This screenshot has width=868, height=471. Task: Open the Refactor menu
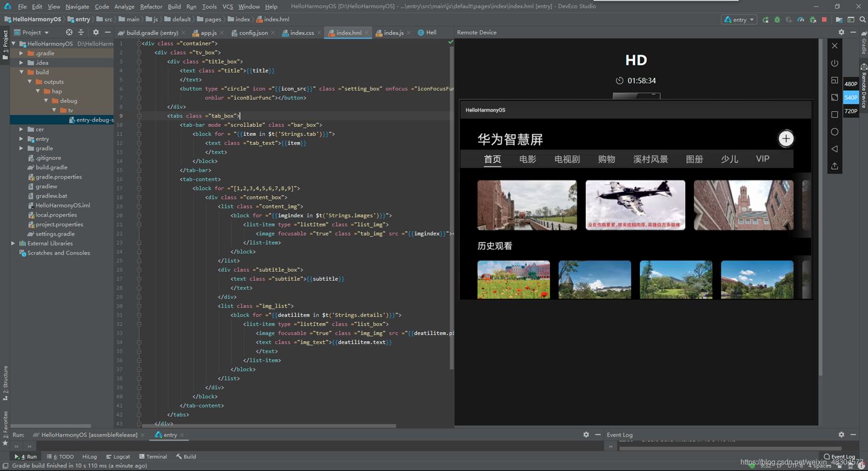[151, 7]
